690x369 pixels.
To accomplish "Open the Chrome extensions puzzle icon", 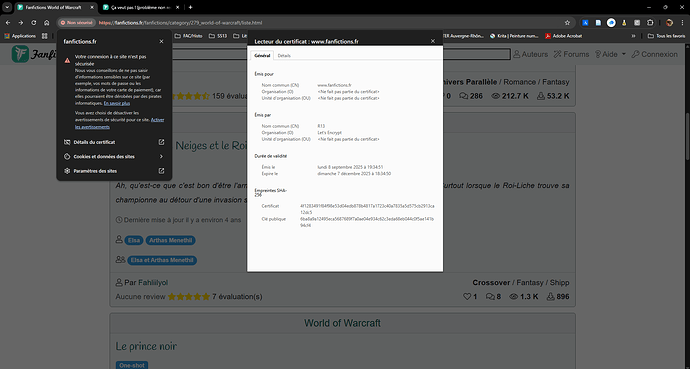I will coord(650,22).
